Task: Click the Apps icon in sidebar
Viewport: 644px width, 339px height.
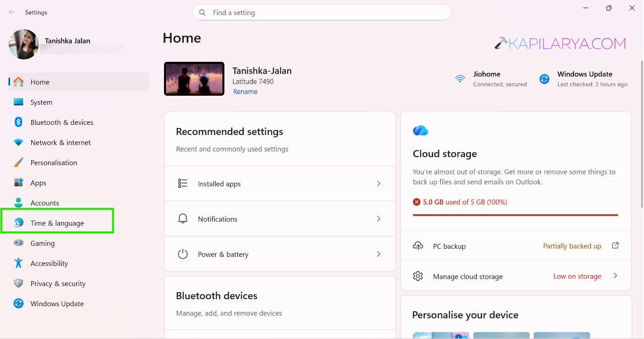Action: pyautogui.click(x=19, y=183)
